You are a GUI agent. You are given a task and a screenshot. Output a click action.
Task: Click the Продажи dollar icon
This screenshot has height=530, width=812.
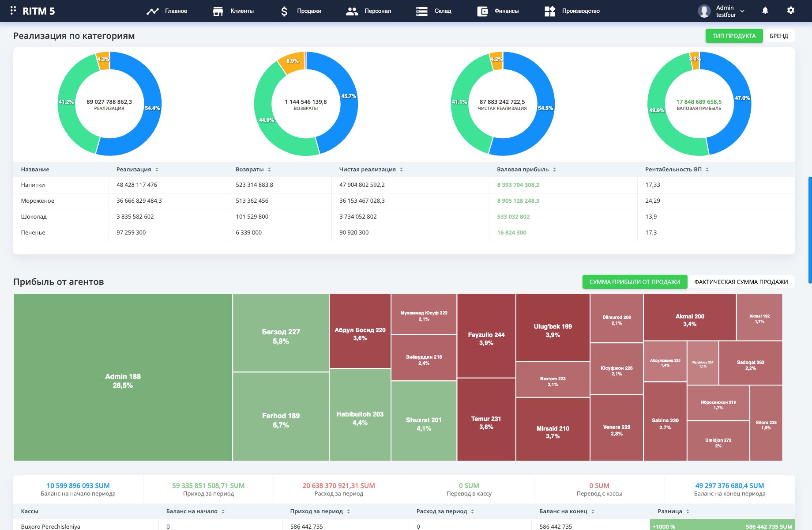[284, 11]
